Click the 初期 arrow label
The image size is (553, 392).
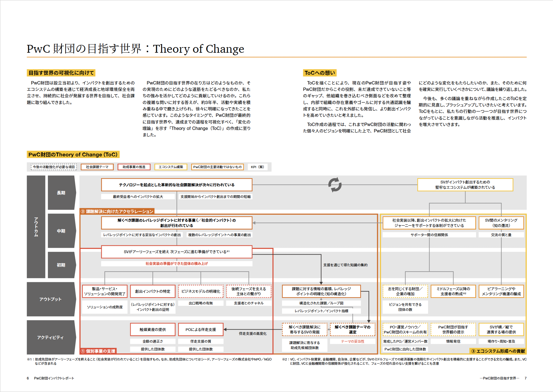[61, 265]
